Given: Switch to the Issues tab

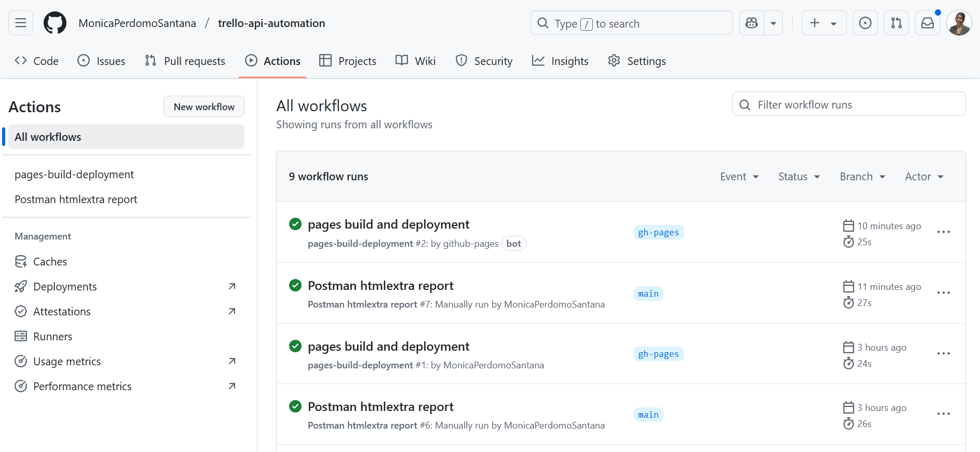Looking at the screenshot, I should 101,61.
